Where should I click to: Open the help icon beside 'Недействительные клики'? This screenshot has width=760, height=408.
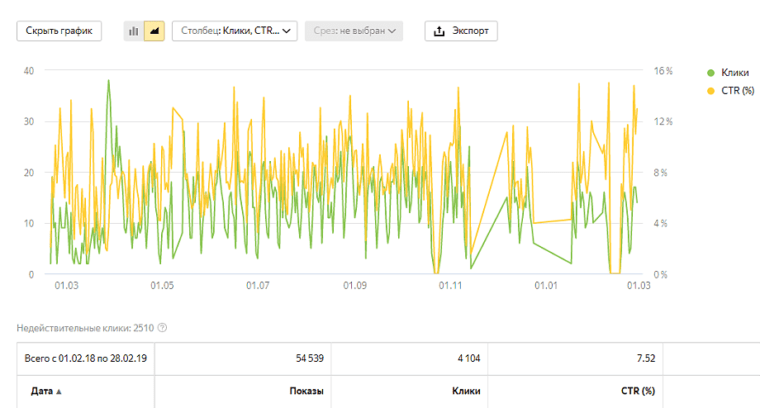[x=162, y=328]
